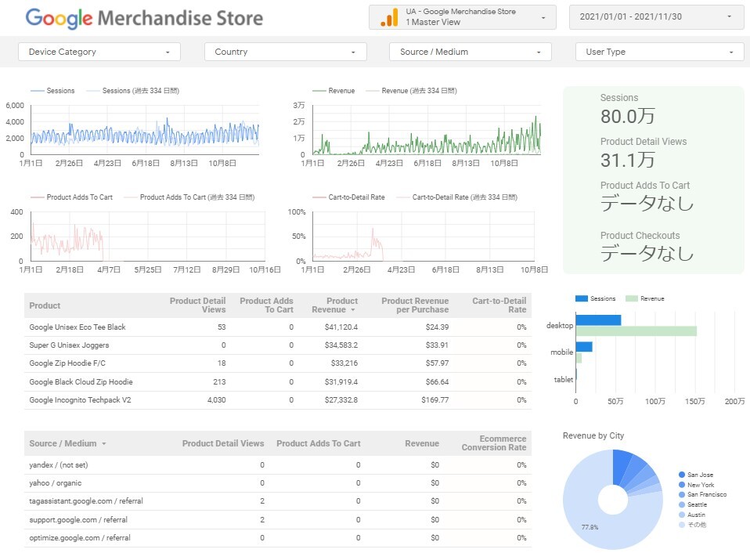Sort by the Product Detail Views column in Product table
The width and height of the screenshot is (750, 560).
[x=197, y=305]
